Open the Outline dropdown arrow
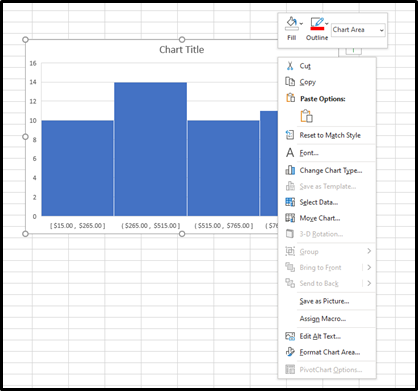This screenshot has width=418, height=391. (x=327, y=24)
